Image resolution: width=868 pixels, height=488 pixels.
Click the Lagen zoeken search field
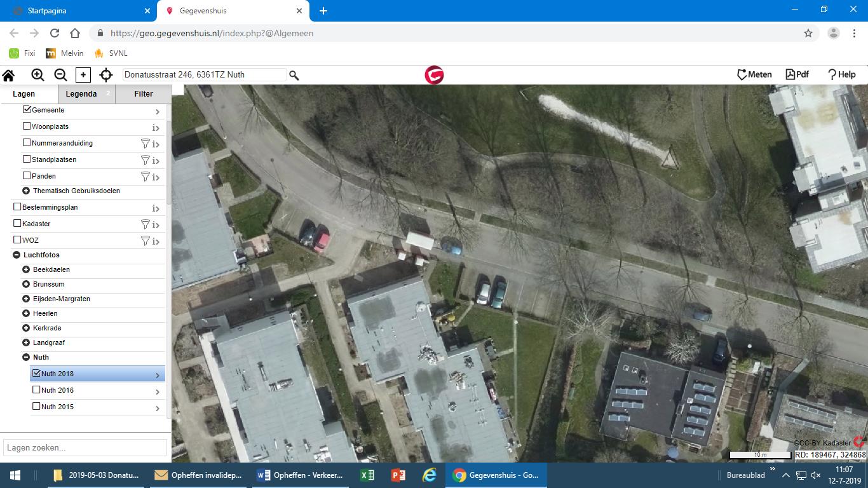point(85,447)
